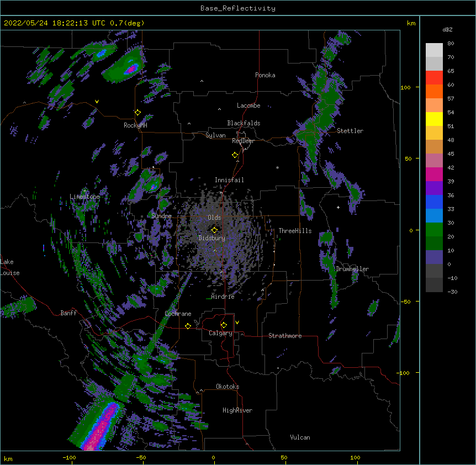Screen dimensions: 476x465
Task: Click the -100 tick on the horizontal axis
Action: point(69,457)
